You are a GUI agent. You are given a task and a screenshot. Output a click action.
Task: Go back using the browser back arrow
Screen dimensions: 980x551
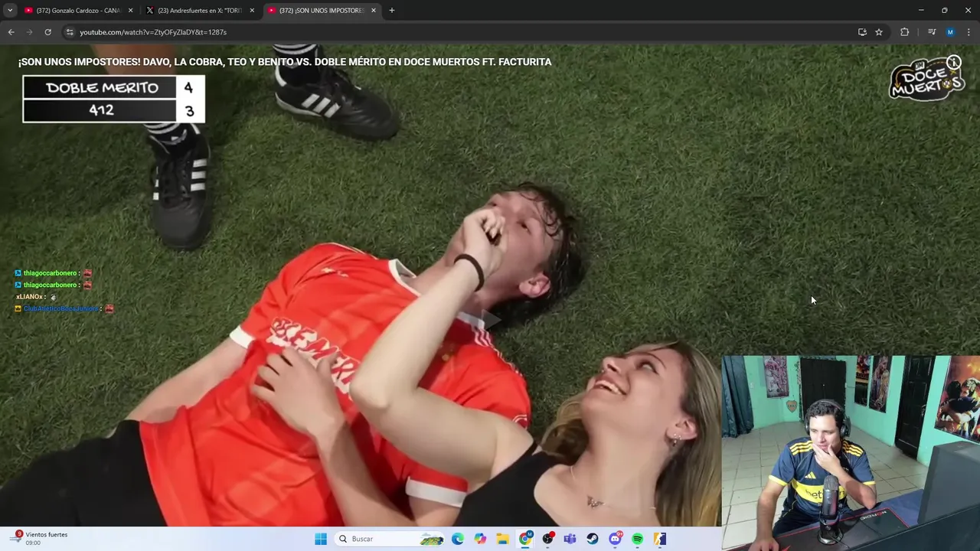[11, 32]
